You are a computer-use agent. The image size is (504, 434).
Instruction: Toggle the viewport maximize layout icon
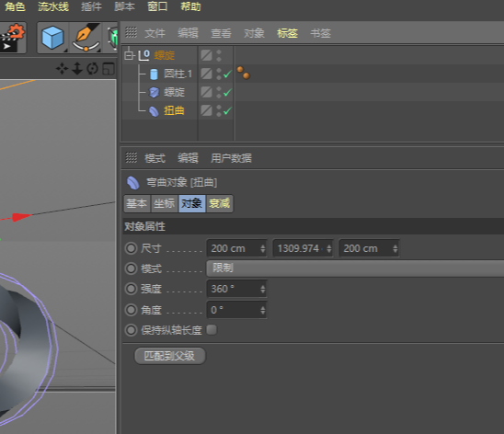tap(108, 68)
